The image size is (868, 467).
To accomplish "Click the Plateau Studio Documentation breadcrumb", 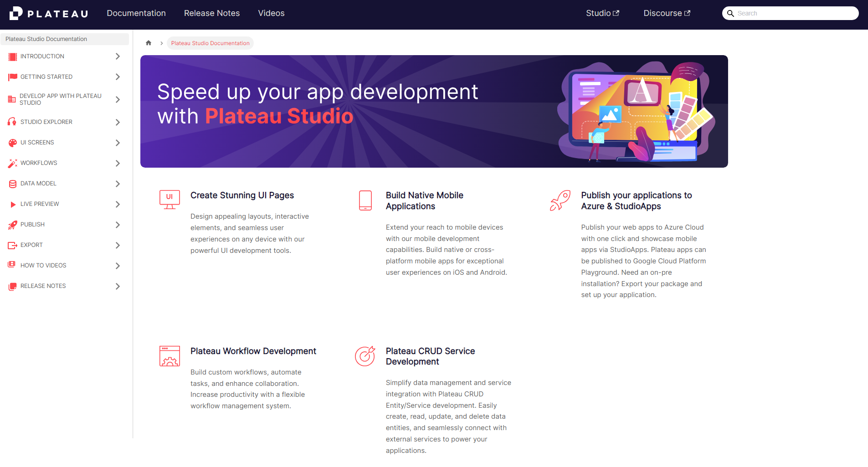I will click(210, 43).
